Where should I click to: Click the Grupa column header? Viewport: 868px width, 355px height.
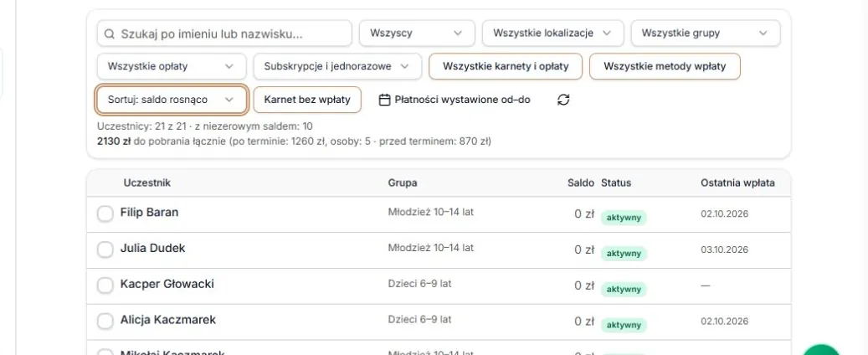[x=403, y=183]
